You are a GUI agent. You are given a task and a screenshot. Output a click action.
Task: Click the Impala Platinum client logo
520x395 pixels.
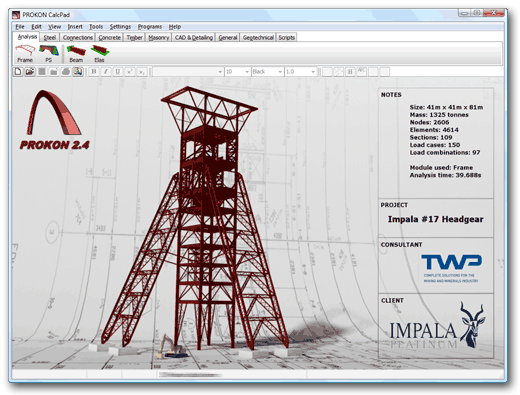438,325
